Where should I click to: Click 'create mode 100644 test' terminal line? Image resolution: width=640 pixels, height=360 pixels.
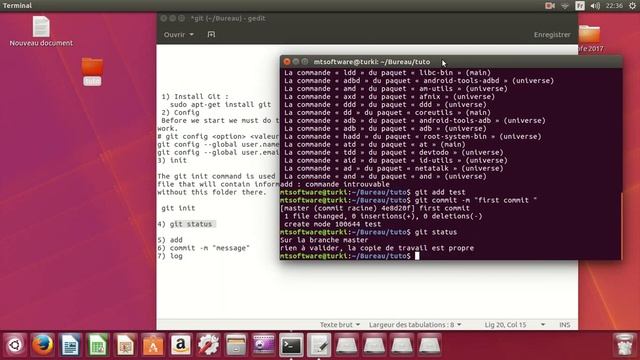332,224
